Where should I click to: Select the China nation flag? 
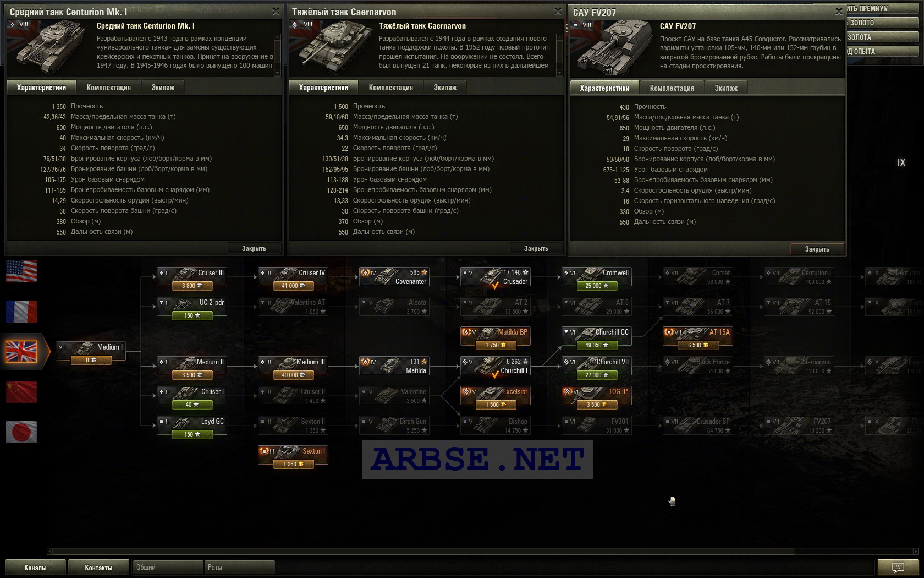click(21, 392)
